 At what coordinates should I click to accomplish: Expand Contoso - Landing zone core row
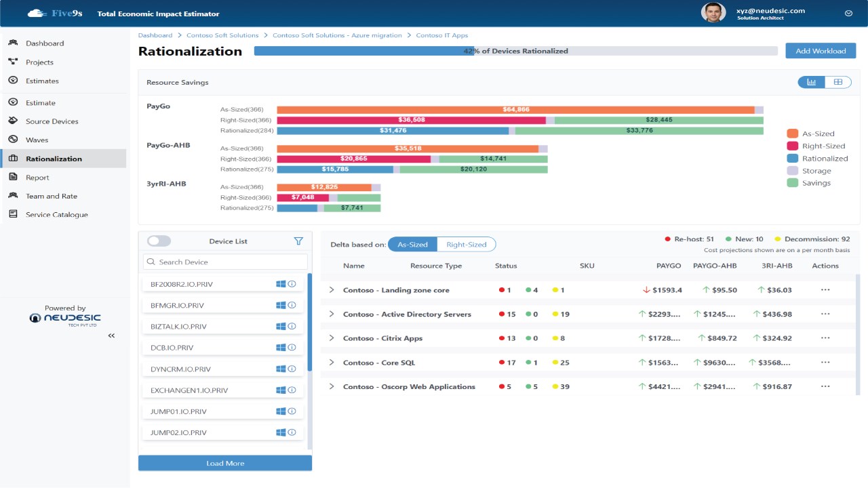tap(332, 290)
